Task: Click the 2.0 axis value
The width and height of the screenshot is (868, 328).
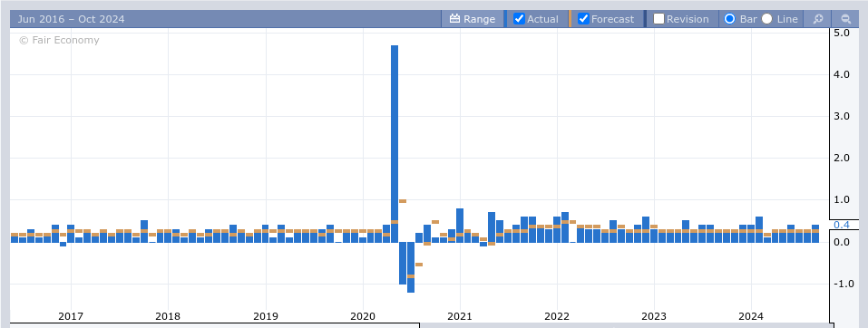Action: click(842, 159)
